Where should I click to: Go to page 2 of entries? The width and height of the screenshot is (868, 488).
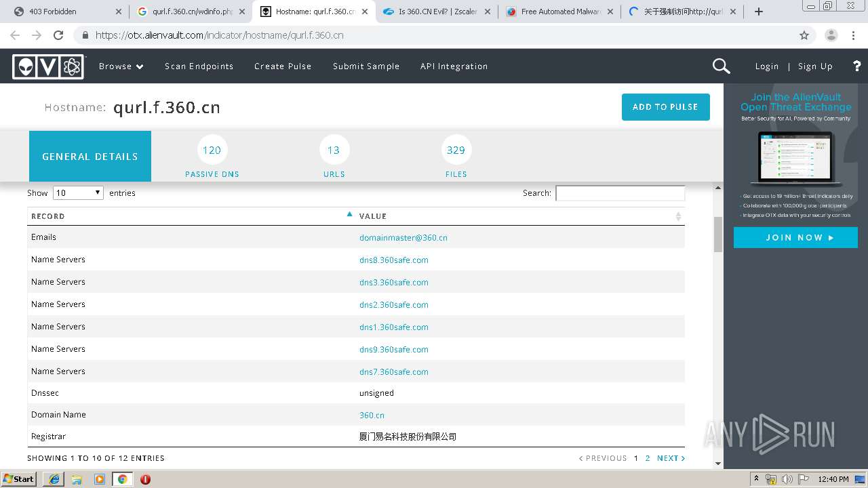pos(648,458)
